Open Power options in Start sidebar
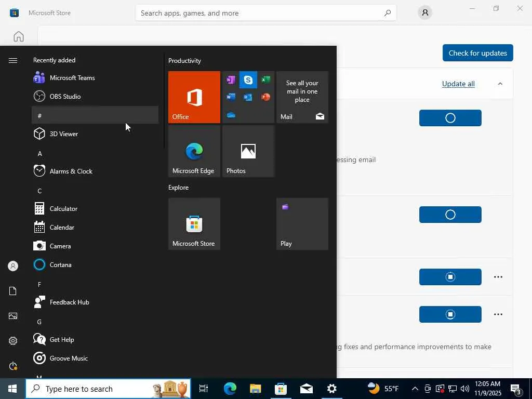 [x=13, y=366]
